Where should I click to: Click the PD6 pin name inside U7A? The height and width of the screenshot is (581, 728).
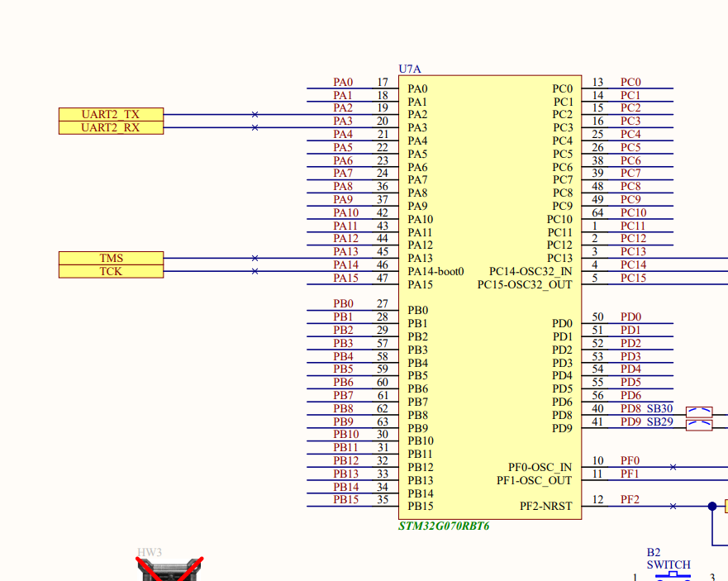point(562,402)
